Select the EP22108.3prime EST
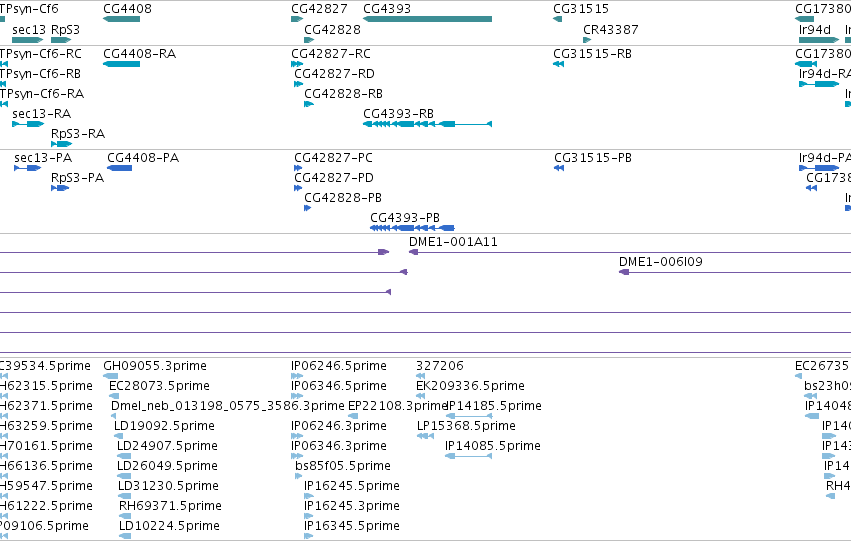 (353, 416)
